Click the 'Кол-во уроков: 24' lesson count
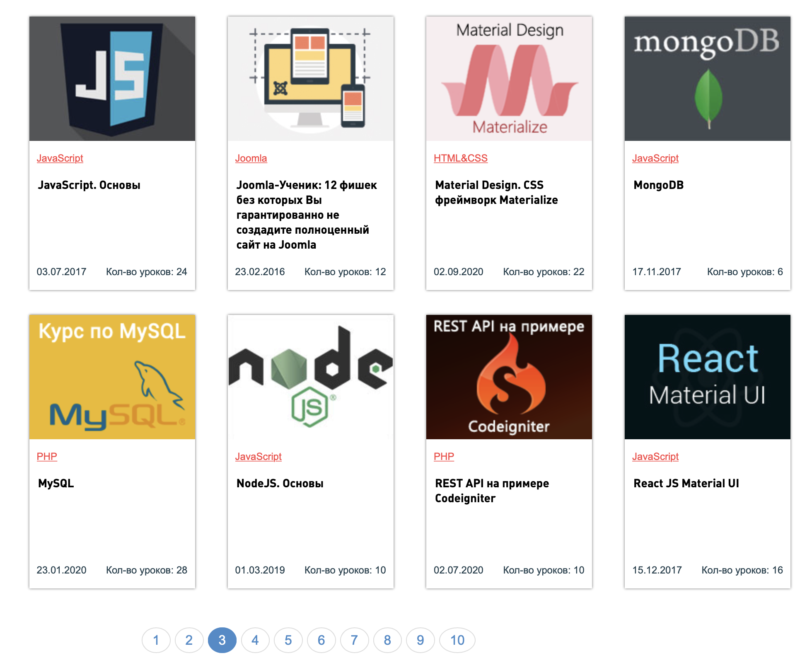This screenshot has height=663, width=812. (x=147, y=272)
